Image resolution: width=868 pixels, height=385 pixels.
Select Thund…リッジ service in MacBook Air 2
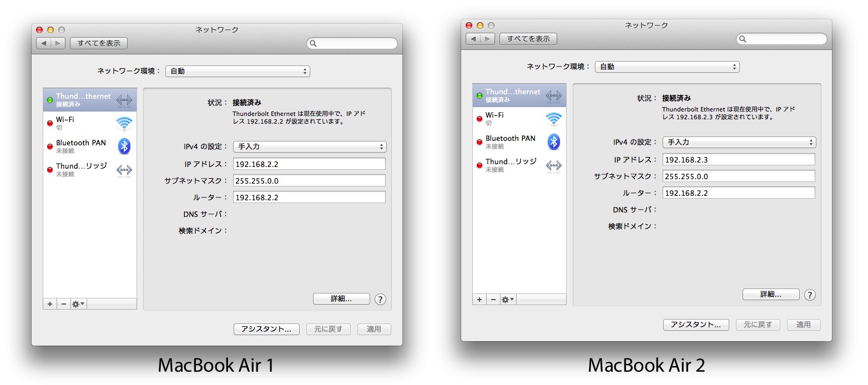click(519, 165)
